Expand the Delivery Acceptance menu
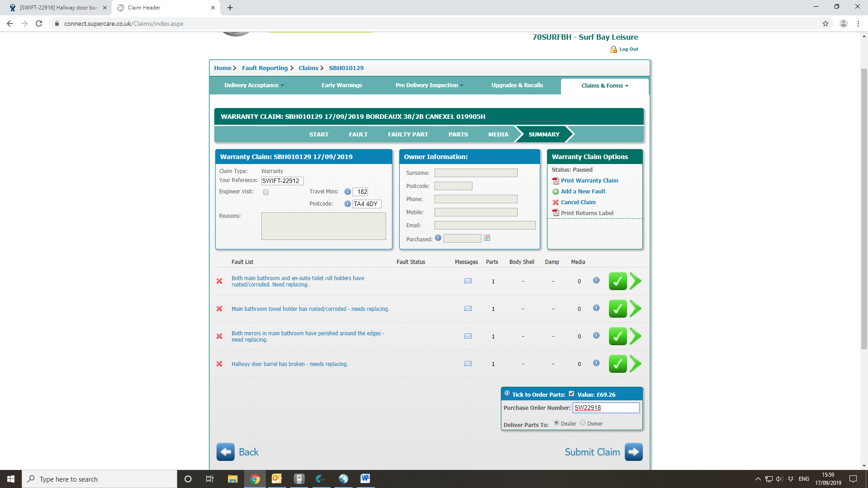 click(254, 85)
